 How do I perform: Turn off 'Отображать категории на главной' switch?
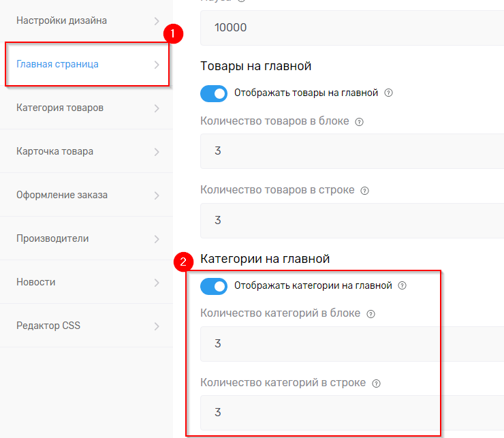[x=214, y=286]
